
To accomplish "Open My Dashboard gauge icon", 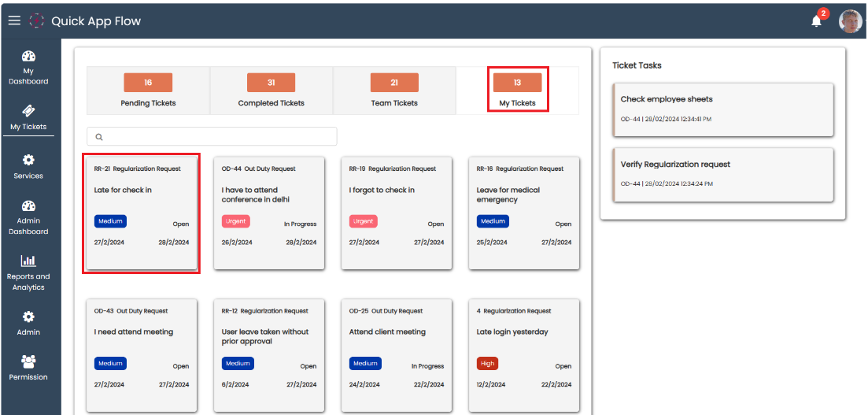I will (x=28, y=57).
